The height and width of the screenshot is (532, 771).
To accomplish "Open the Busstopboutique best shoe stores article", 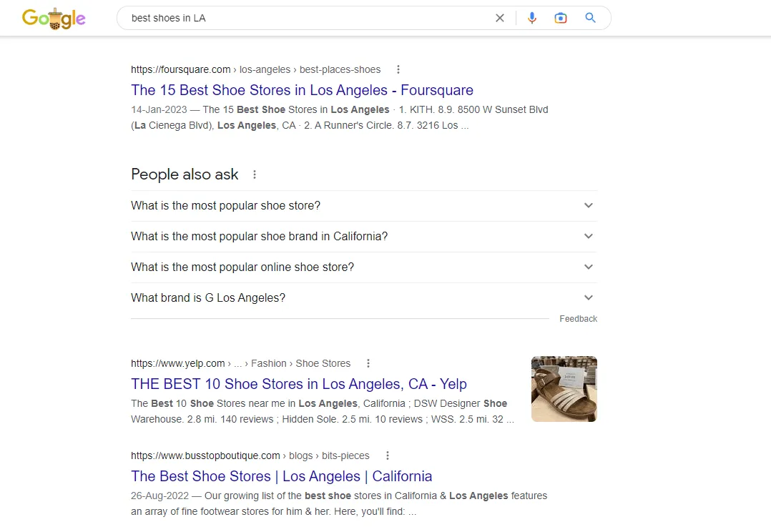I will 281,476.
